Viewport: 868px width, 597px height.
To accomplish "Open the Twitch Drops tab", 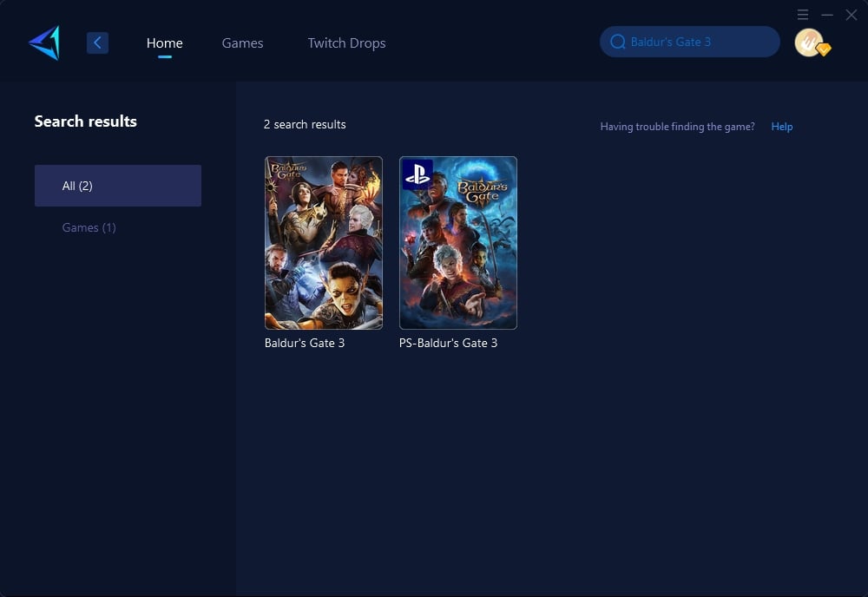I will [x=346, y=43].
